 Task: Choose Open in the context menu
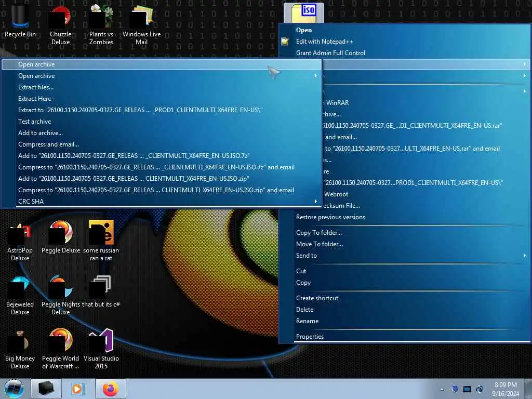[404, 30]
